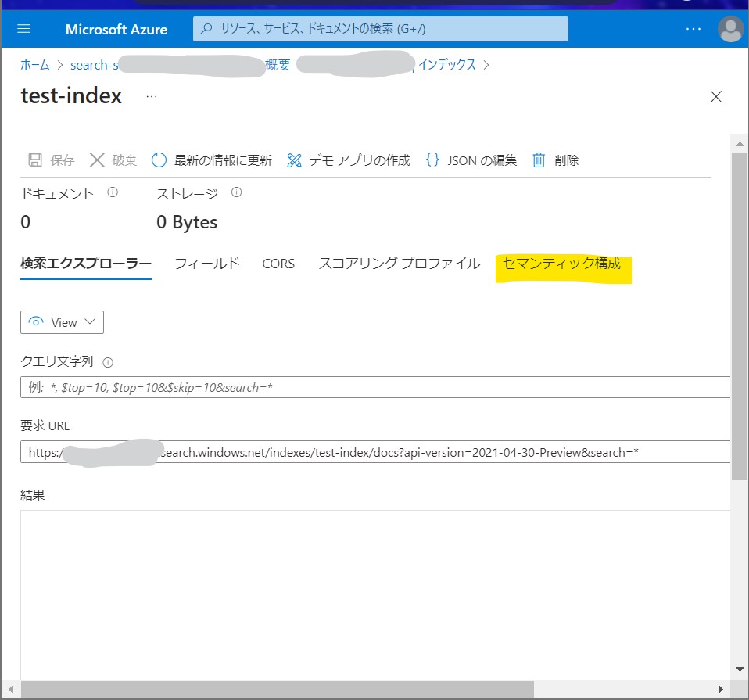Click the JSON の編集 label

click(x=482, y=160)
